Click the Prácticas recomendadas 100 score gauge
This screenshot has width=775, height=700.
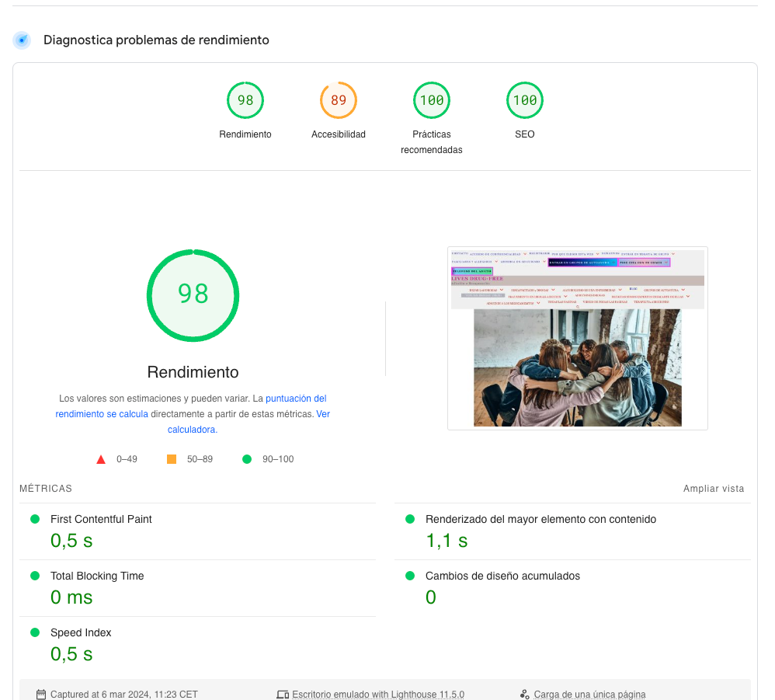(432, 100)
